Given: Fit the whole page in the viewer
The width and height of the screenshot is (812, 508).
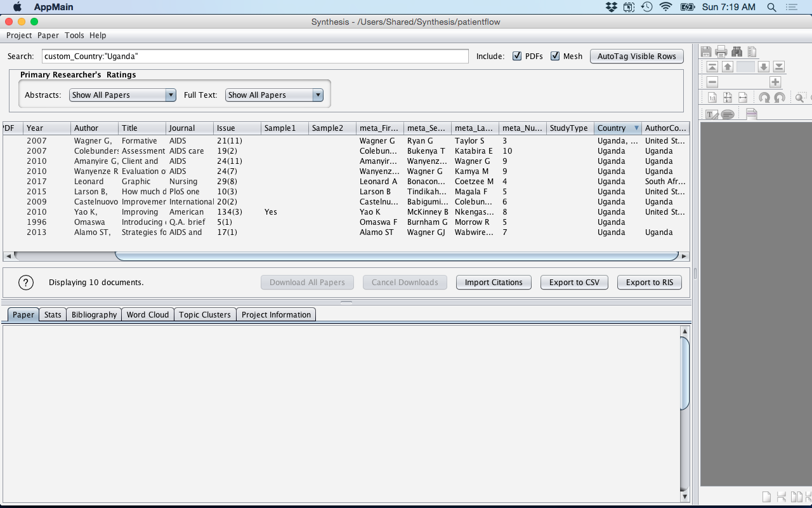Looking at the screenshot, I should [728, 98].
